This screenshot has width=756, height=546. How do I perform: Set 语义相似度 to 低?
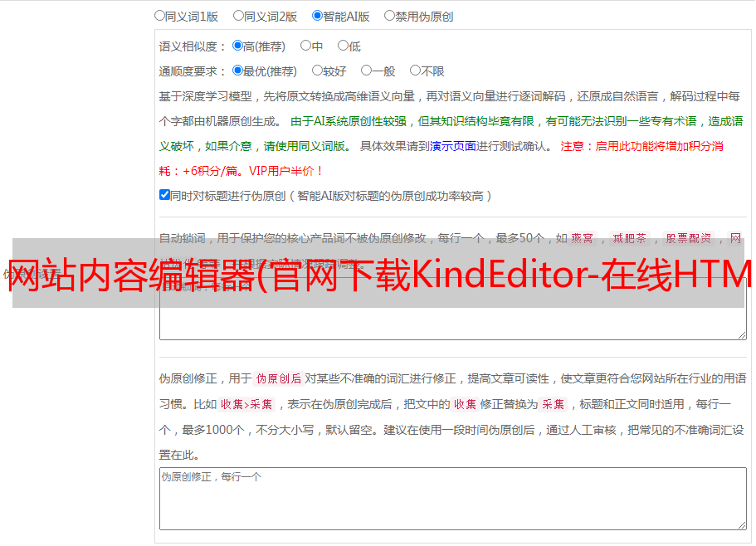[x=343, y=46]
